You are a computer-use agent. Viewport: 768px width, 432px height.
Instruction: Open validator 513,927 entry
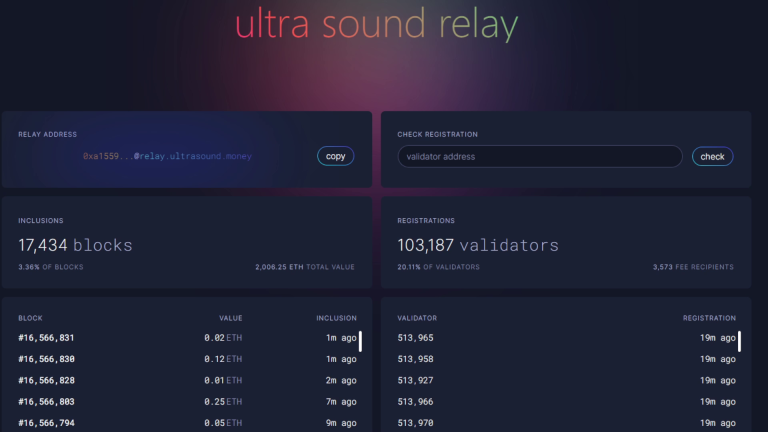566,381
